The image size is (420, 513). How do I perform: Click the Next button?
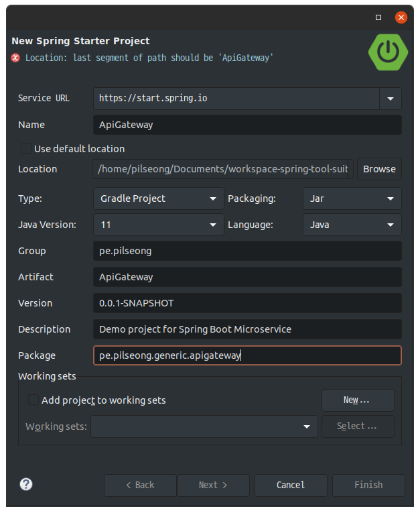pos(213,486)
